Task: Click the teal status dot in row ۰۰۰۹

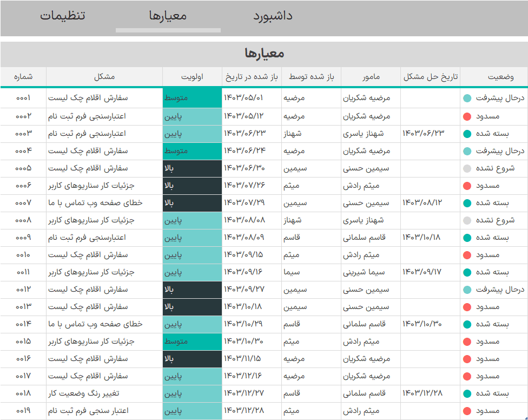Action: pyautogui.click(x=467, y=238)
